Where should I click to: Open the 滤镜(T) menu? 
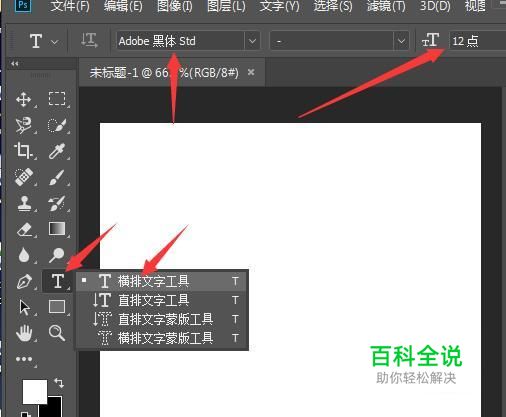386,6
